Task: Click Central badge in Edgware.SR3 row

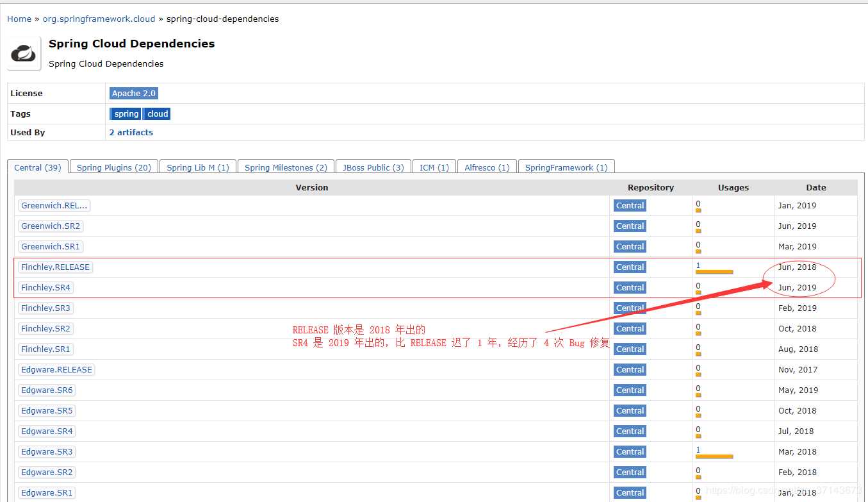Action: click(x=630, y=452)
